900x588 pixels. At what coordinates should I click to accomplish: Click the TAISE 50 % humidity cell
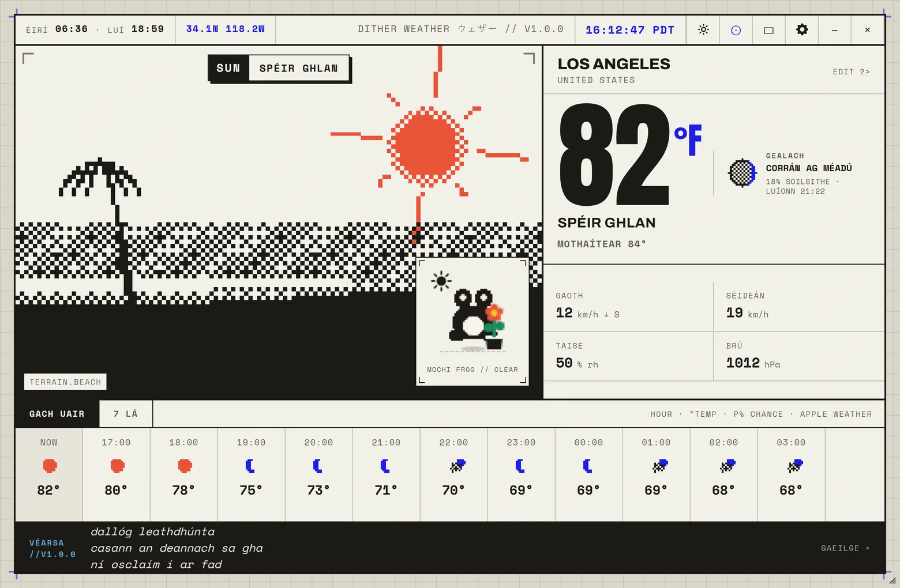628,356
